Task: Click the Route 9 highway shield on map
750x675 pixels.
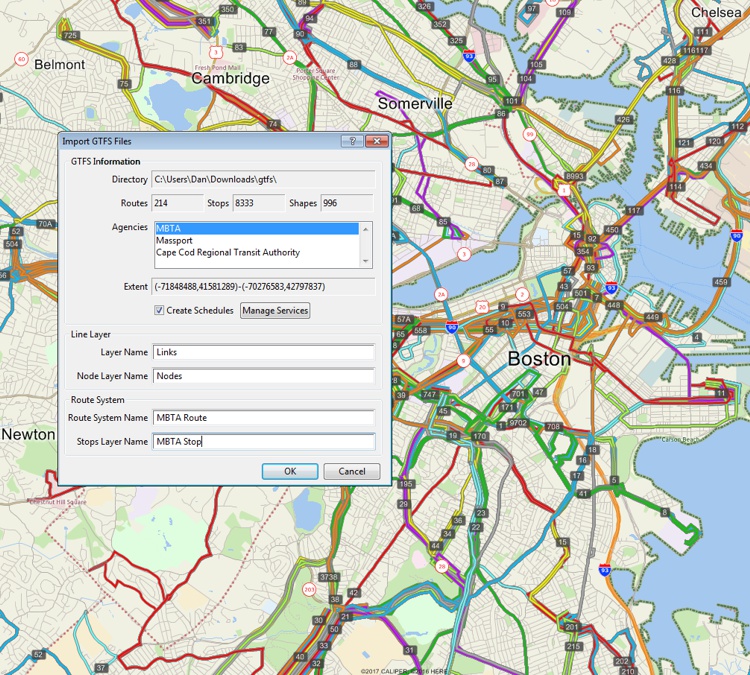Action: tap(461, 360)
